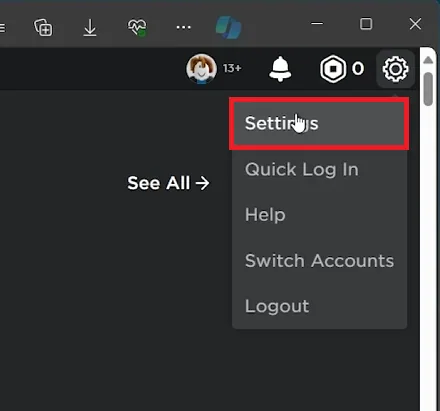Viewport: 440px width, 411px height.
Task: Choose Quick Log In from the menu
Action: (x=319, y=169)
